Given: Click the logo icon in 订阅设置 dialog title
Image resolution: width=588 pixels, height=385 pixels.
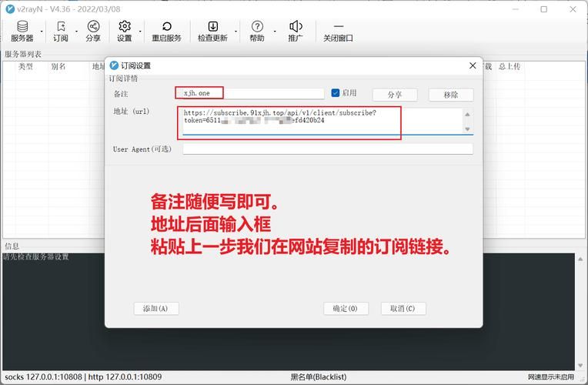Looking at the screenshot, I should [114, 65].
